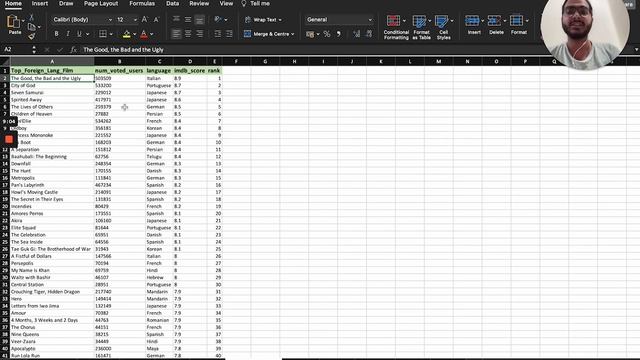
Task: Toggle Bold formatting
Action: pyautogui.click(x=56, y=34)
